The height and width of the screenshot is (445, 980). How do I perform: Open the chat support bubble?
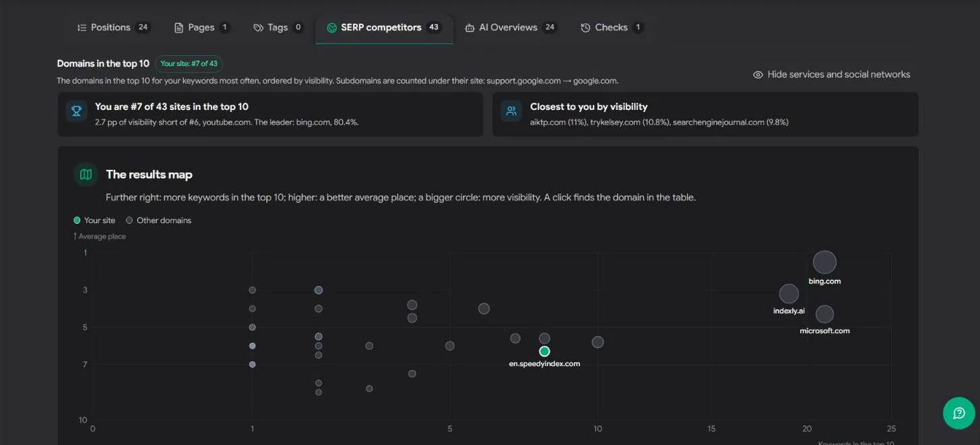(x=959, y=413)
